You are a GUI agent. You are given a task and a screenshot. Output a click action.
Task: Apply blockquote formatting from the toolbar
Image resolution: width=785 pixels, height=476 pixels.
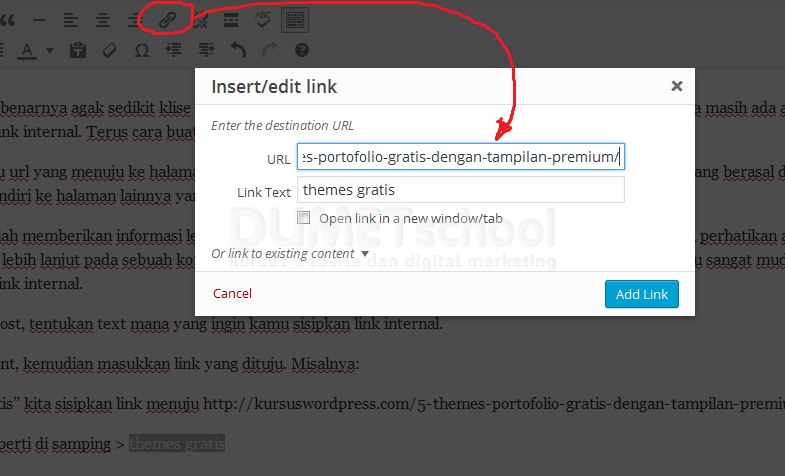(7, 20)
